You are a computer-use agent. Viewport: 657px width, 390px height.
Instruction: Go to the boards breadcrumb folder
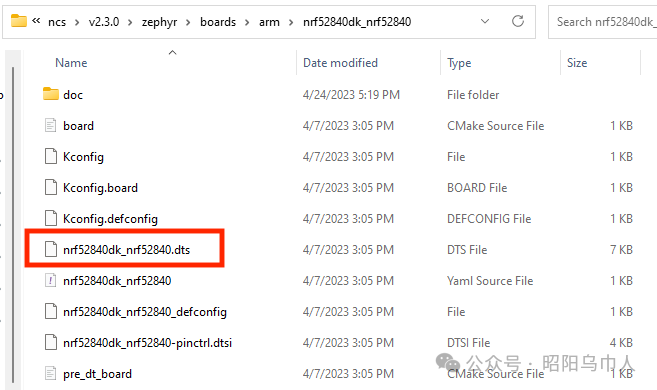tap(218, 22)
